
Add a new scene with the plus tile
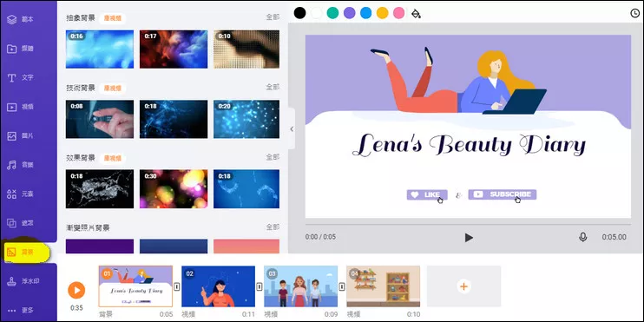click(x=463, y=286)
